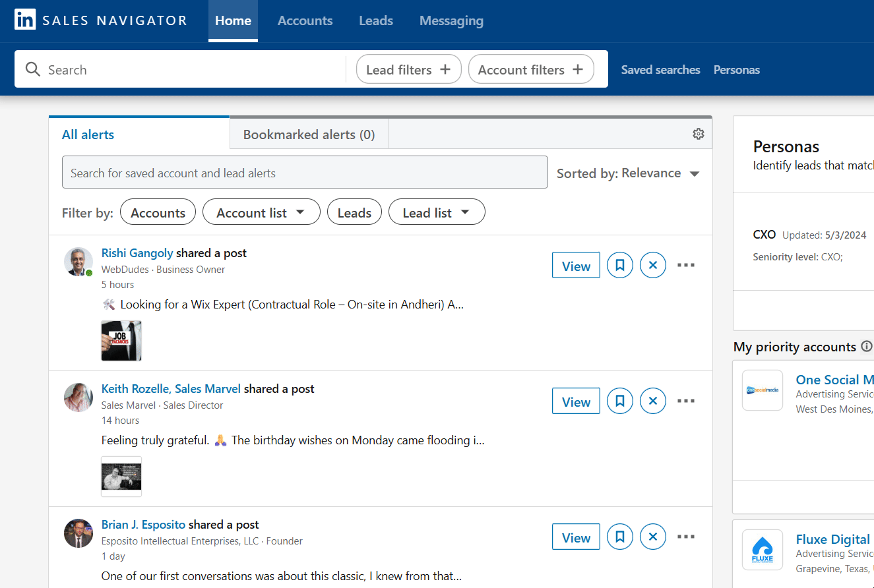Open more options on Rishi Gangoly's alert
The height and width of the screenshot is (588, 874).
point(685,264)
